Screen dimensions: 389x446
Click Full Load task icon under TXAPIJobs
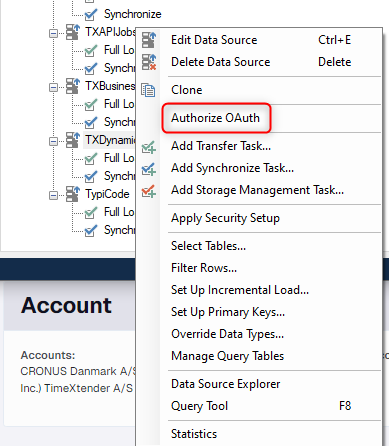pyautogui.click(x=91, y=51)
